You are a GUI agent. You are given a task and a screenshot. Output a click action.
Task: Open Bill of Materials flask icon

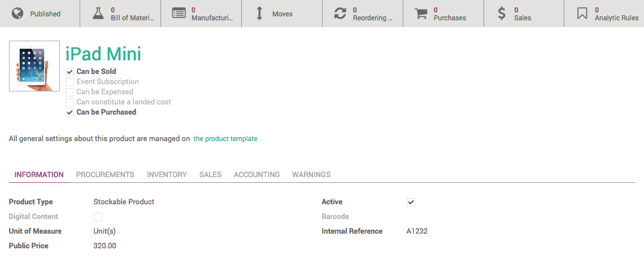(x=99, y=14)
